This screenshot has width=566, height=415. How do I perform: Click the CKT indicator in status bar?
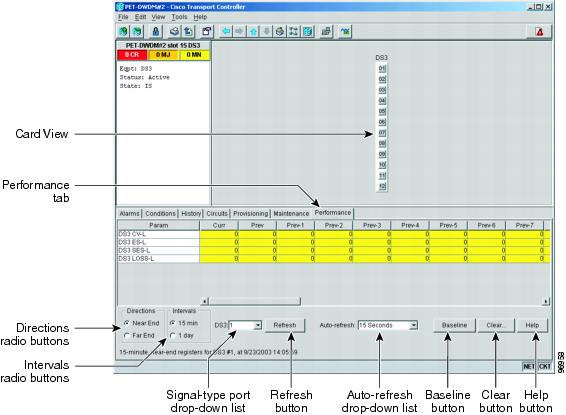click(544, 366)
